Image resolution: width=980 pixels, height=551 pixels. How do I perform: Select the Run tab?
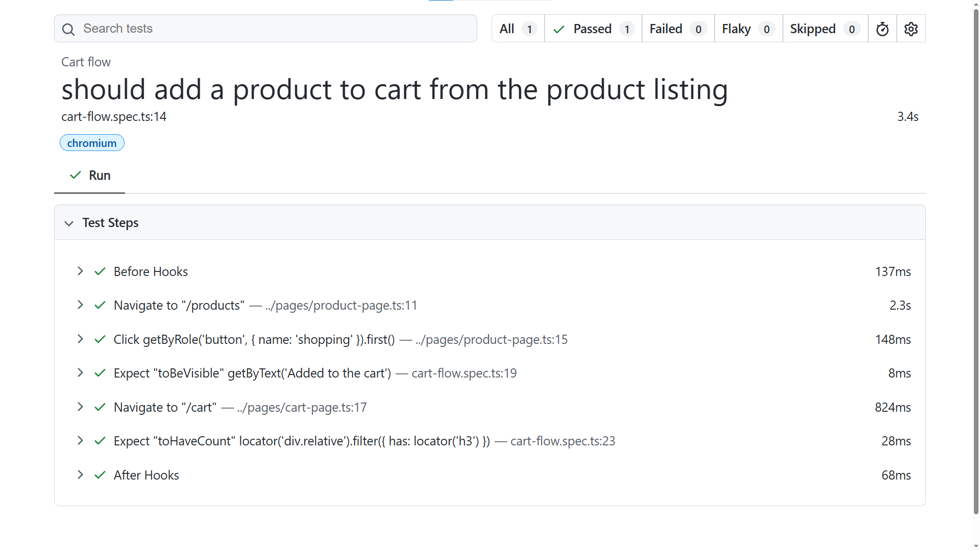[x=90, y=176]
